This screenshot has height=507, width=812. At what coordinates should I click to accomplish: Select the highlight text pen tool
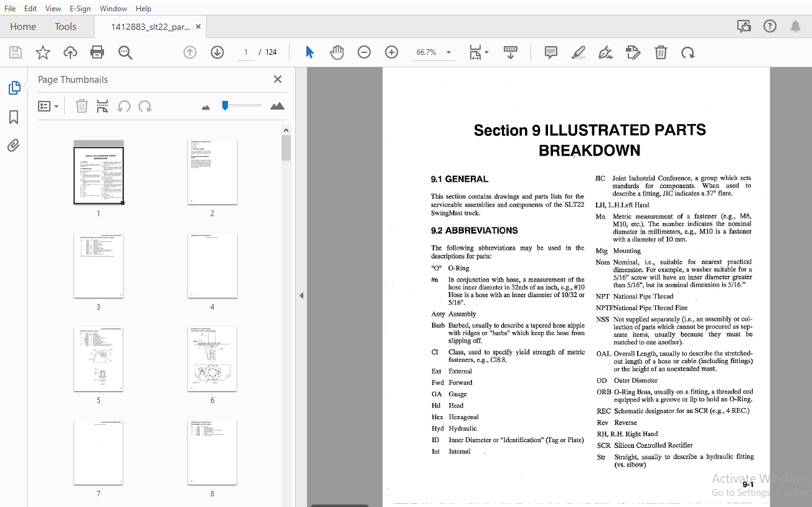pyautogui.click(x=578, y=52)
